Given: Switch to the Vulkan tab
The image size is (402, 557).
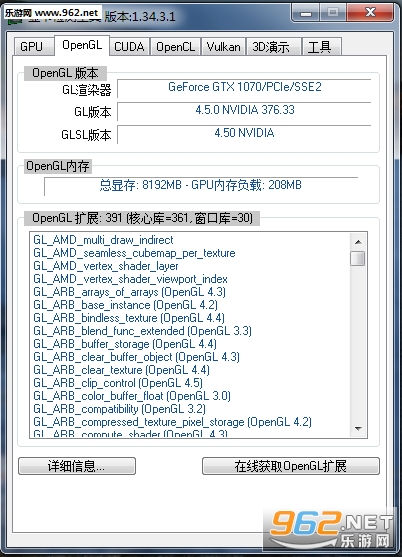Looking at the screenshot, I should [x=223, y=47].
